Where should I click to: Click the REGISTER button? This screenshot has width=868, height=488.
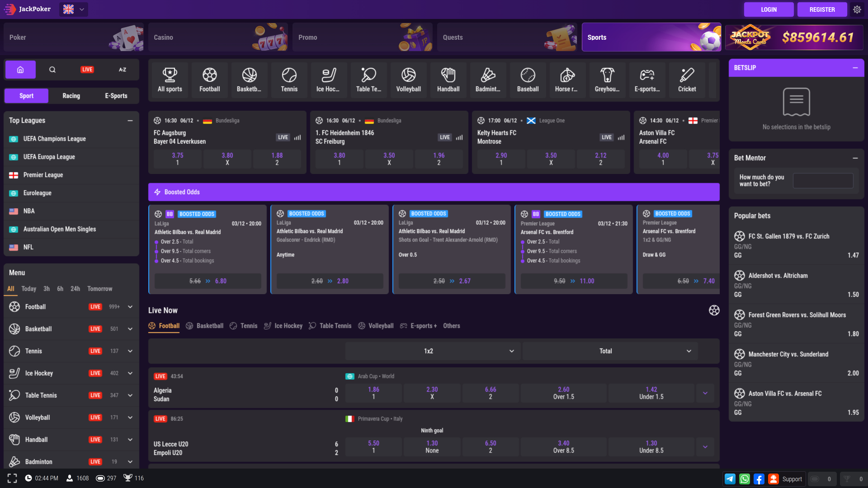tap(822, 9)
